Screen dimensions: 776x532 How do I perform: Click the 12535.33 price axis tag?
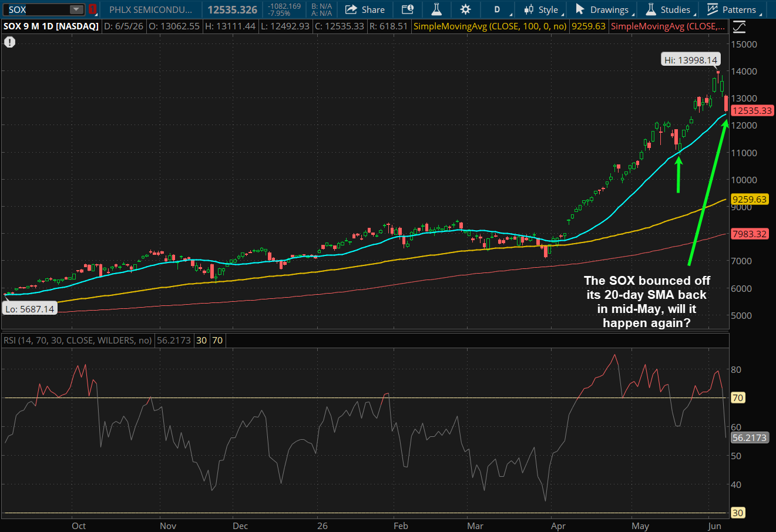click(753, 110)
